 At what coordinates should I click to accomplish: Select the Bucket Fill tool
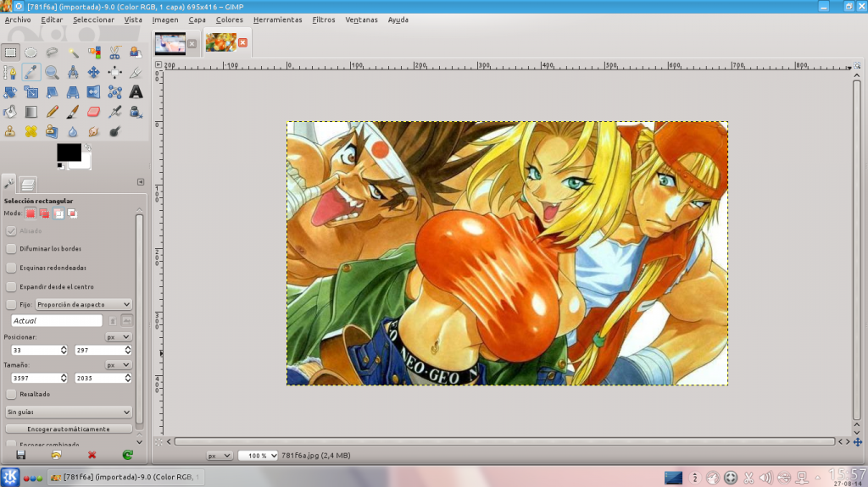point(10,112)
